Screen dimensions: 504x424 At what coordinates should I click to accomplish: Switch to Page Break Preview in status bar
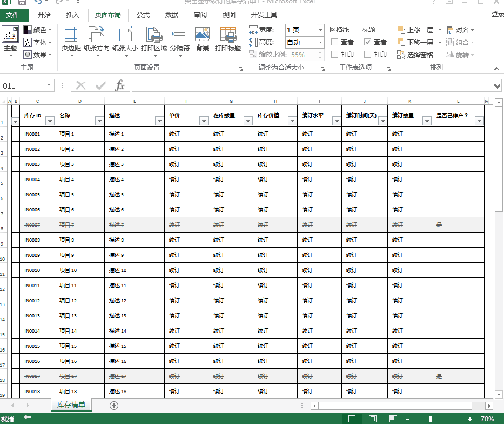pos(393,419)
